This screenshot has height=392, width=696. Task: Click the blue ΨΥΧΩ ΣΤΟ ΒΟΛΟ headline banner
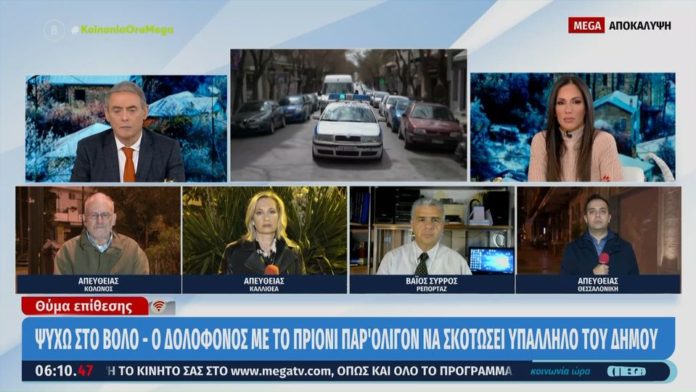click(348, 339)
